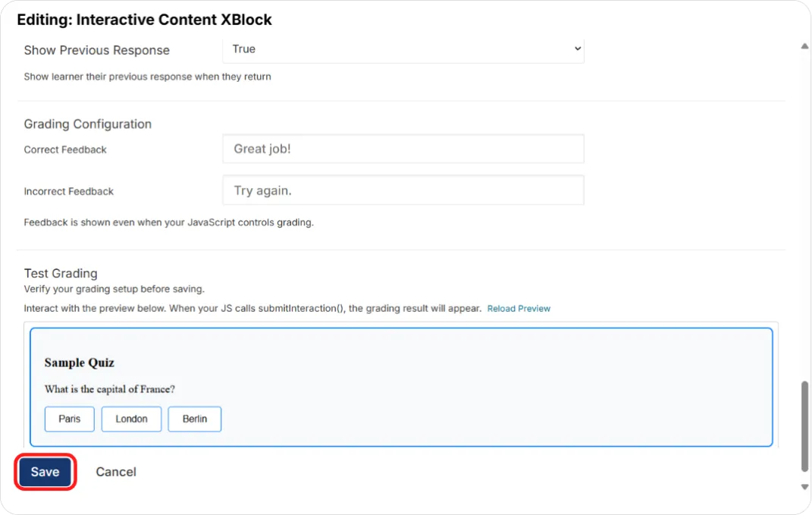Click the 'Sample Quiz' title in preview

pos(80,363)
